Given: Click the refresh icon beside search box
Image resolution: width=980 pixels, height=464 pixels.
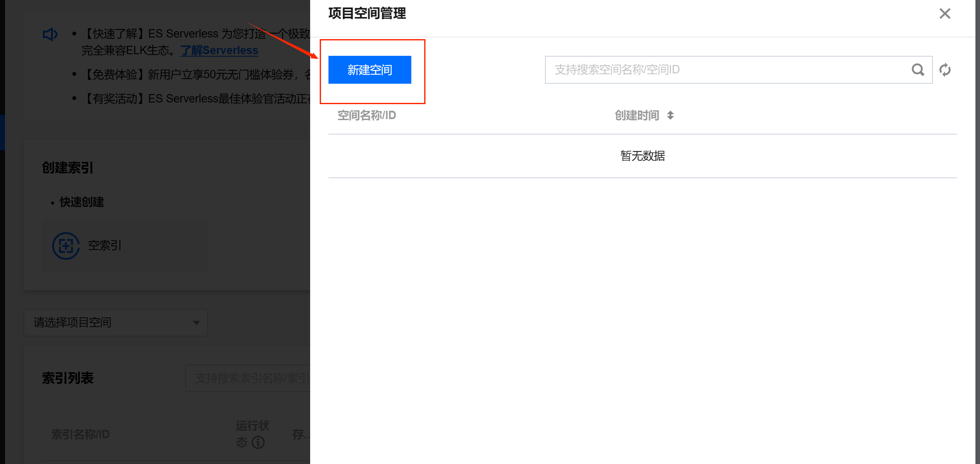Looking at the screenshot, I should tap(945, 70).
